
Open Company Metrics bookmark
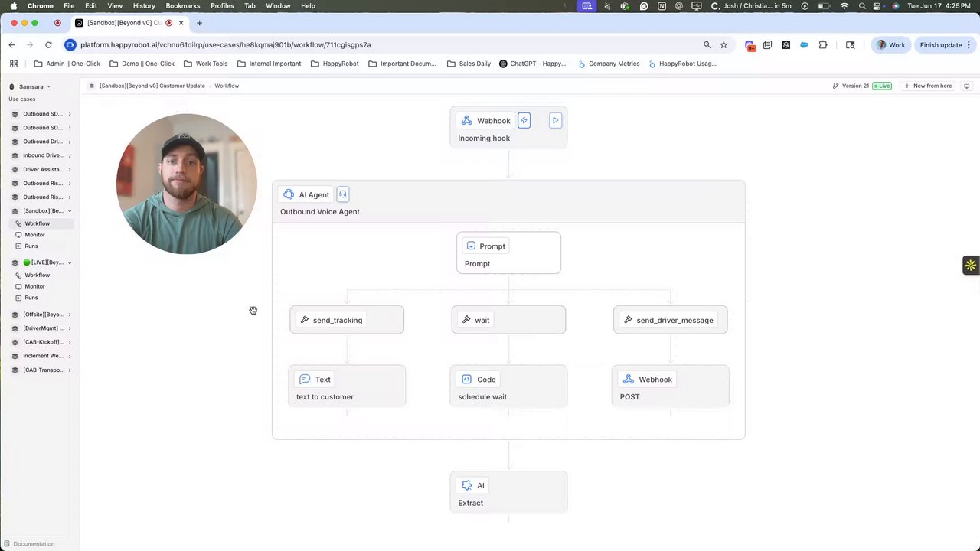coord(608,64)
